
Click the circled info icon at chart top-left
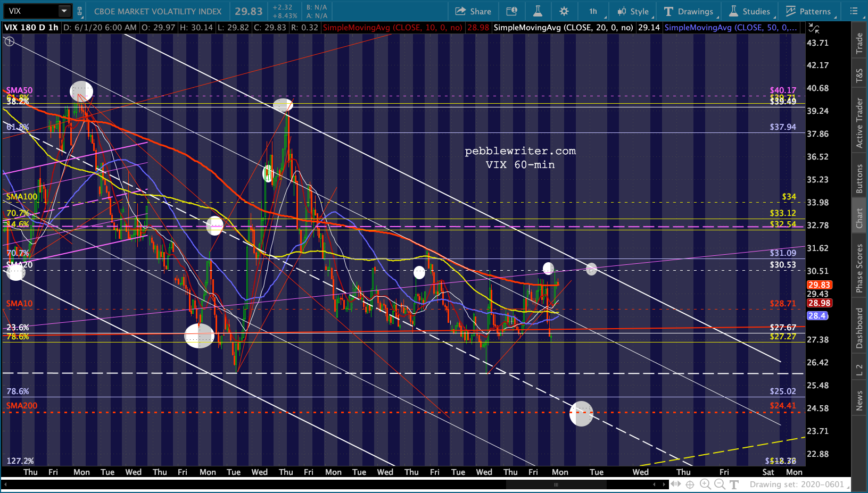(9, 41)
